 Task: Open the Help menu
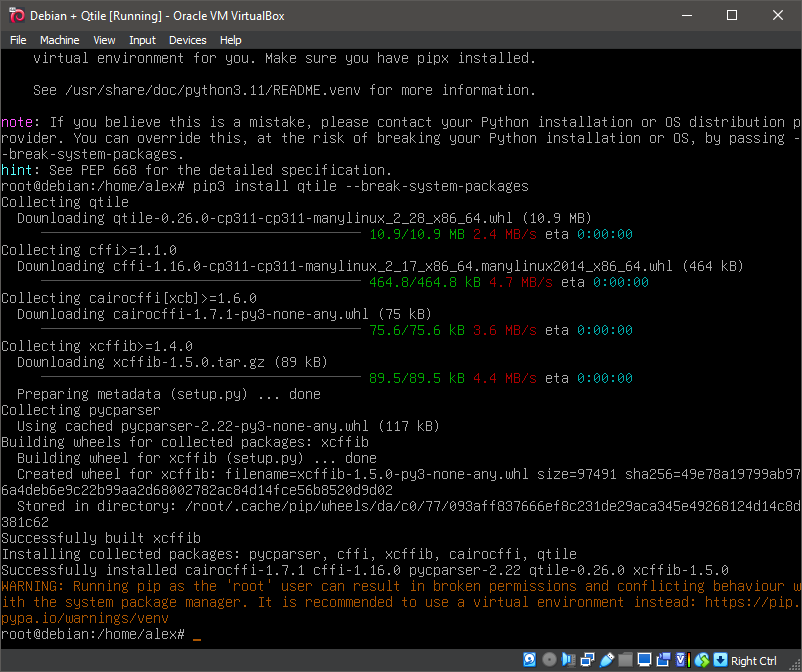click(x=230, y=40)
